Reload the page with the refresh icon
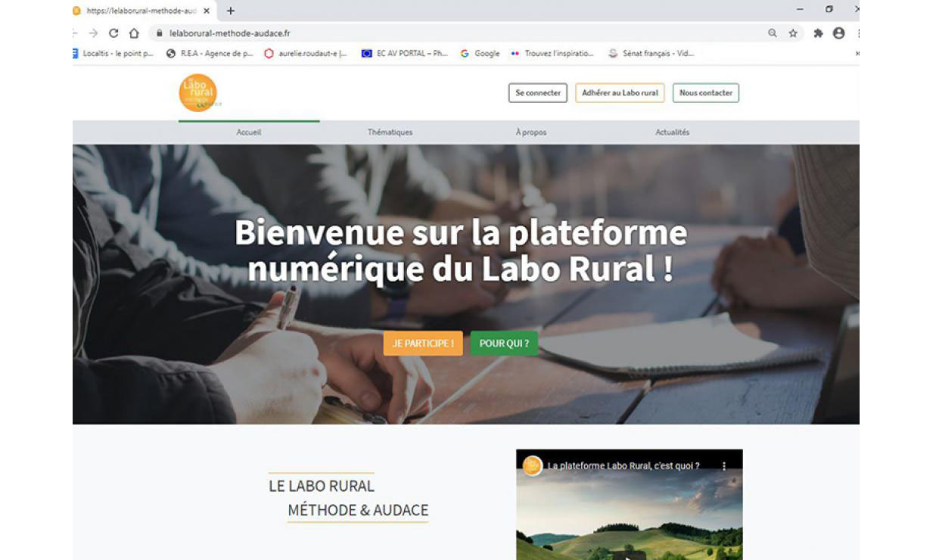The height and width of the screenshot is (560, 933). point(114,33)
